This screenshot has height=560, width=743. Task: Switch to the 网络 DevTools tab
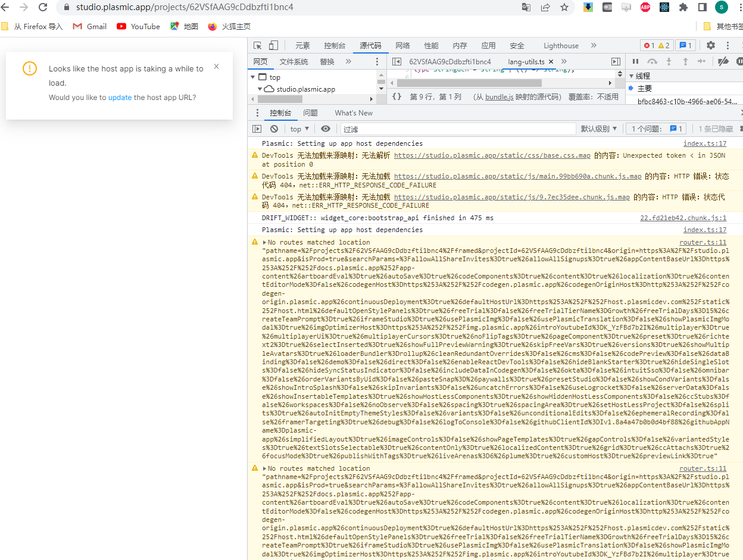[x=402, y=46]
